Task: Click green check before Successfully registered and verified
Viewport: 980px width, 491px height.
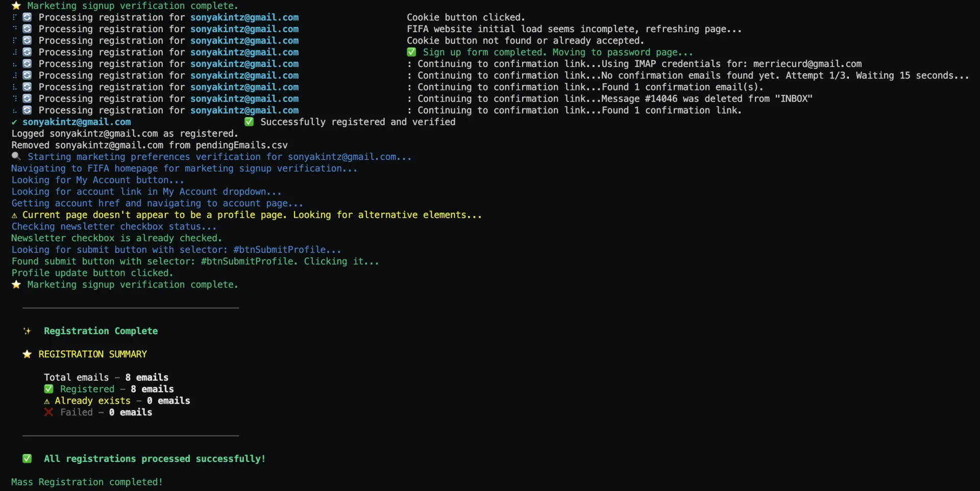Action: 249,122
